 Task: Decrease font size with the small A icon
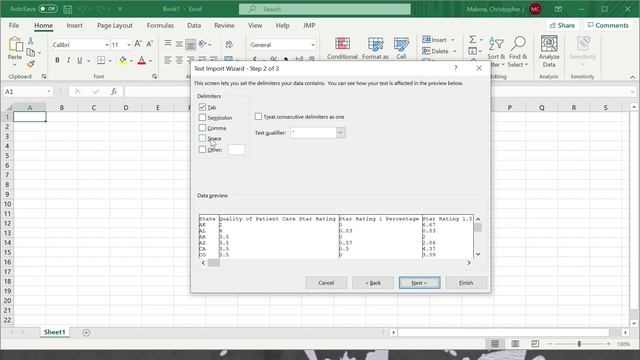149,44
